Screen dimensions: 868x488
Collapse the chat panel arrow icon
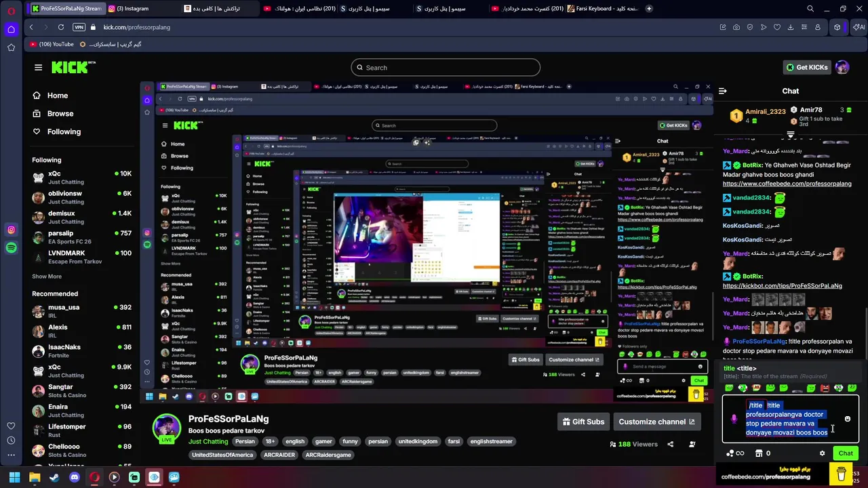723,91
